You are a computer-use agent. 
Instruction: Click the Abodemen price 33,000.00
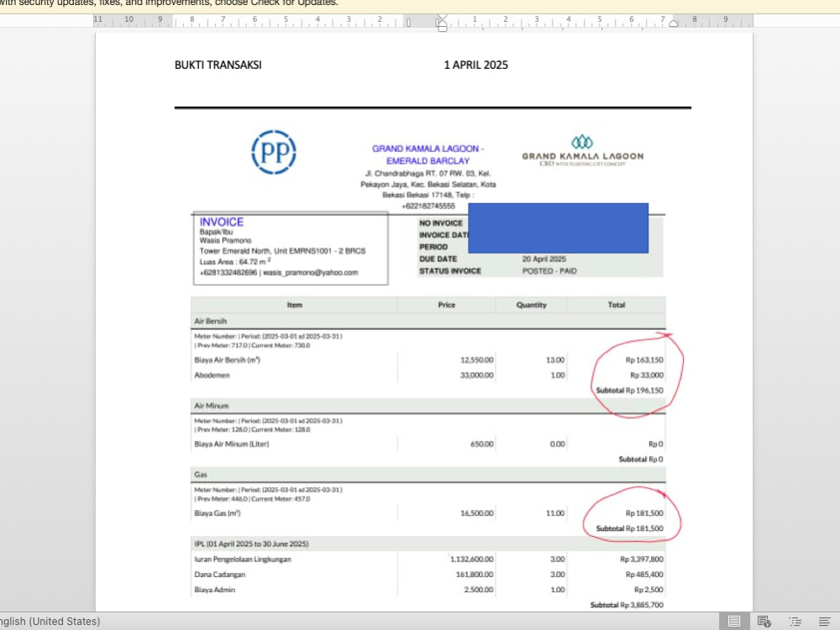coord(477,375)
